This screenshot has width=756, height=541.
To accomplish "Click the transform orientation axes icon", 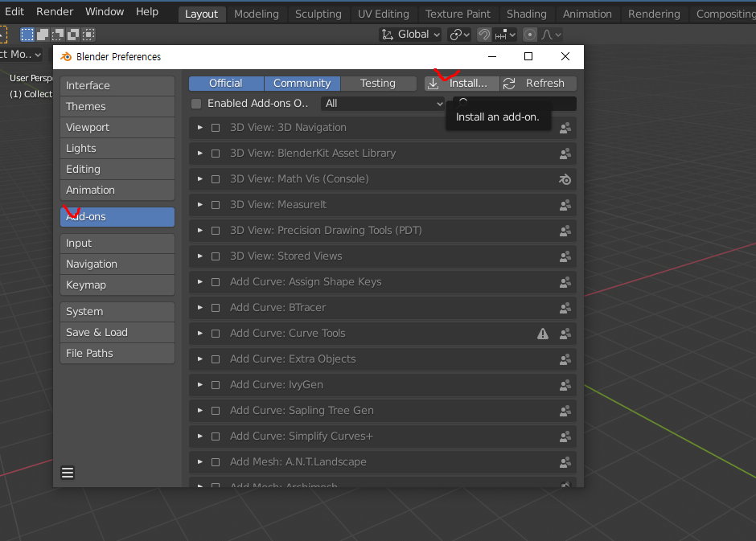I will (x=387, y=35).
